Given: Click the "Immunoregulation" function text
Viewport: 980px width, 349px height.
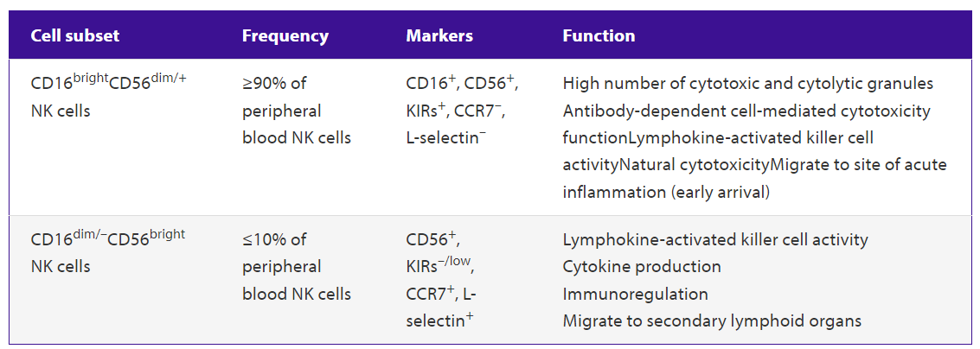Looking at the screenshot, I should 635,294.
